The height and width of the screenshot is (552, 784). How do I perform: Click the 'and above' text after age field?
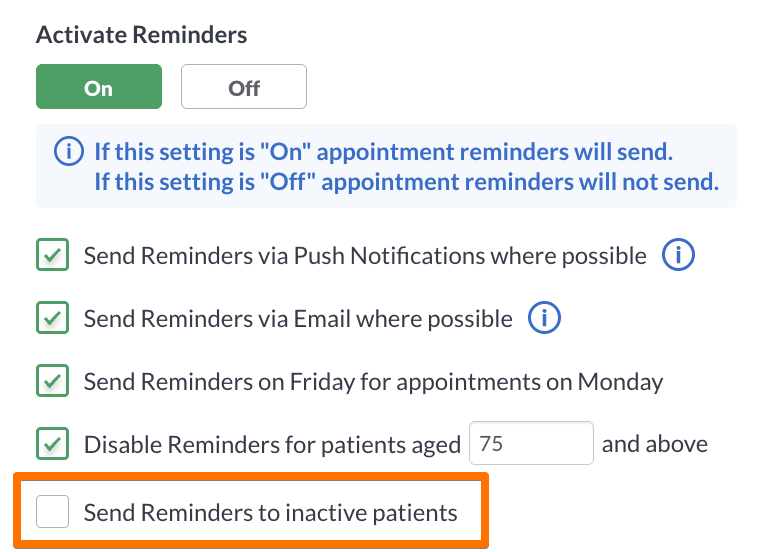(654, 444)
